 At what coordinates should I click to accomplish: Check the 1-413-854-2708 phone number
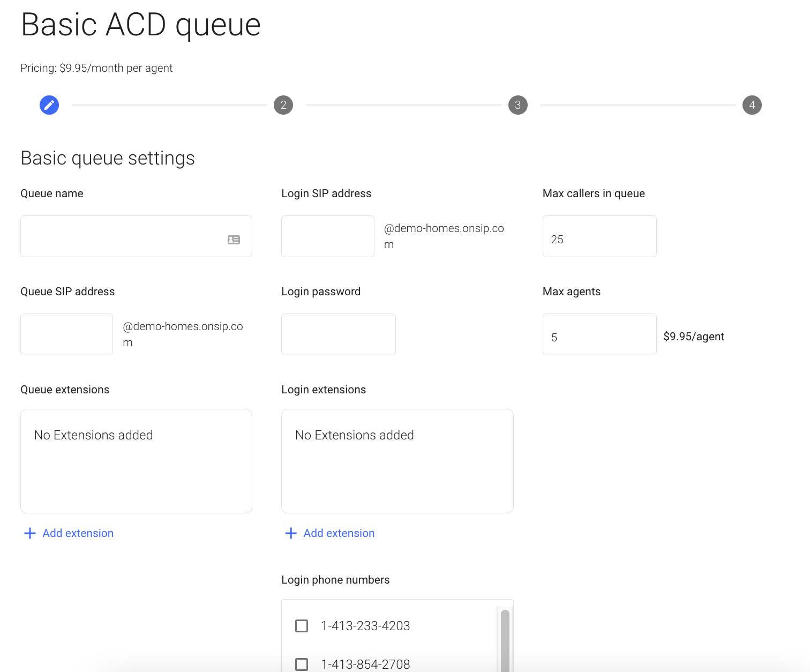pos(302,664)
